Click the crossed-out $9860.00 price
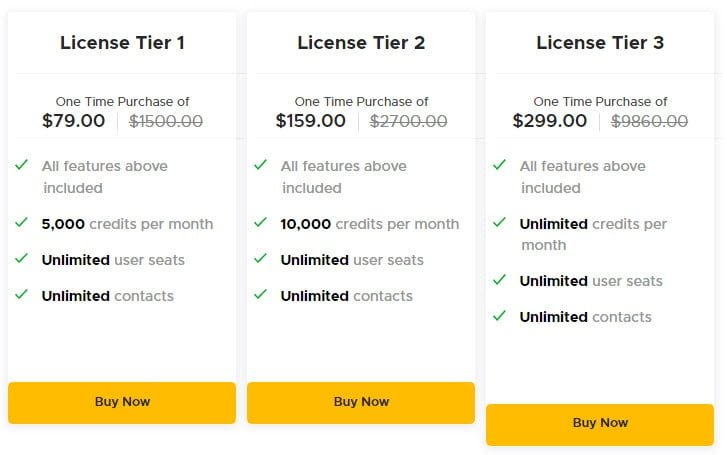Viewport: 727px width, 455px height. (x=650, y=121)
